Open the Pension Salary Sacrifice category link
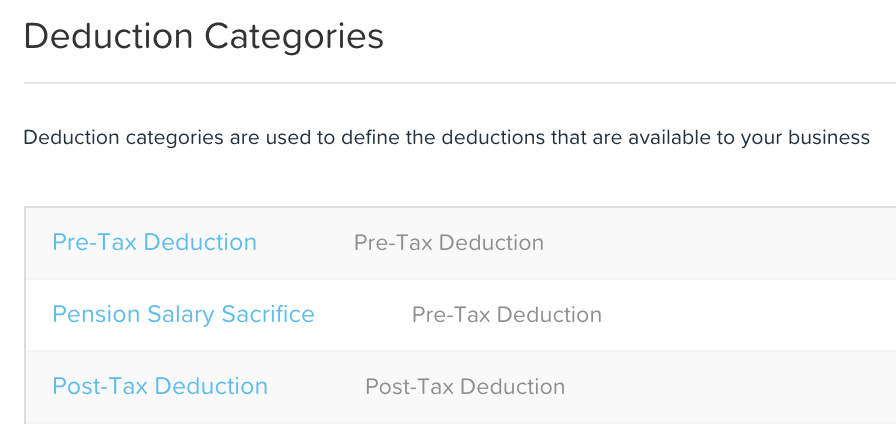Screen dimensions: 896x448 [x=183, y=314]
